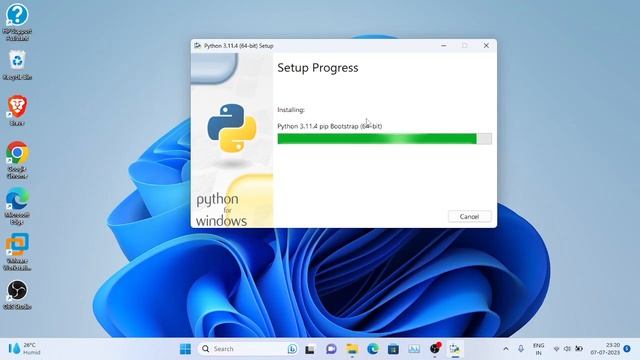Open the monitor app icon on the taskbar
640x360 pixels.
pyautogui.click(x=414, y=349)
